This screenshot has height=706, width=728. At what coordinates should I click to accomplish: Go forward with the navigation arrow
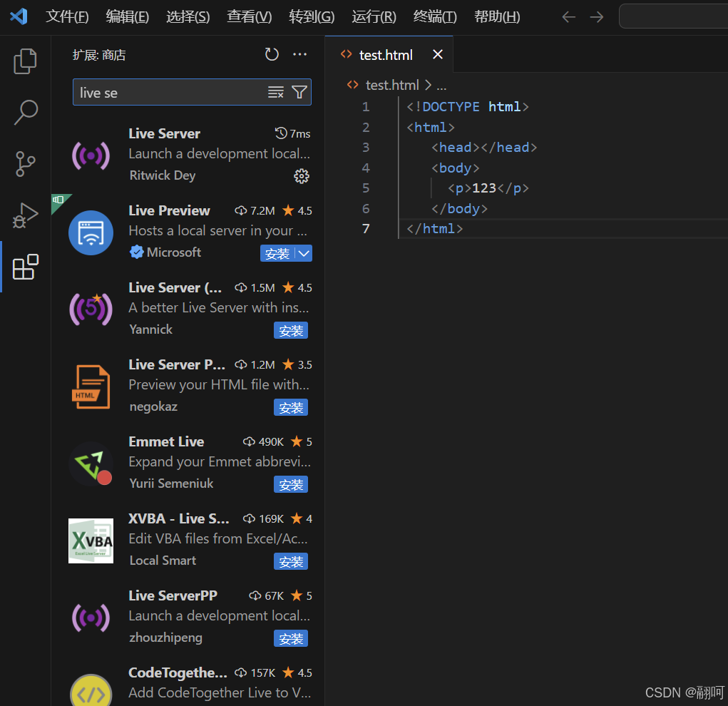coord(597,17)
